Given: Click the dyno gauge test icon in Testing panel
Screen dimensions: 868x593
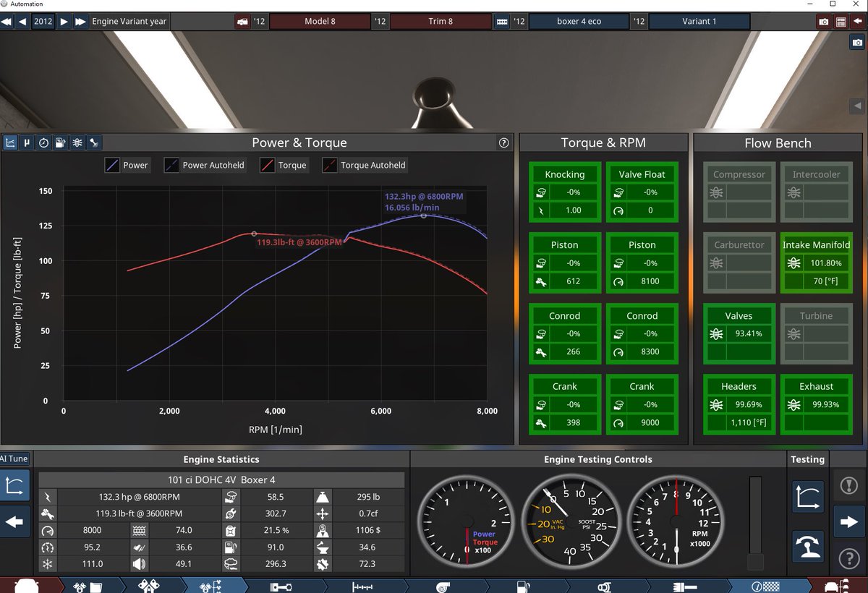Looking at the screenshot, I should tap(808, 546).
